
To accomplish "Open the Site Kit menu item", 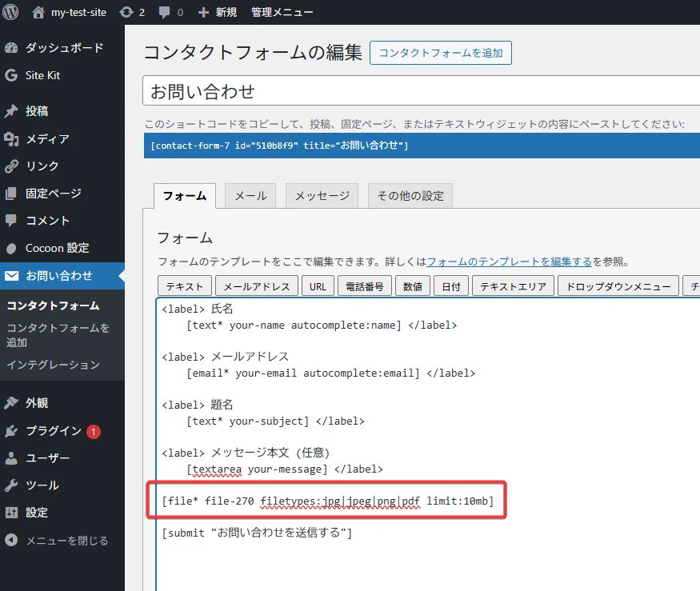I will [x=42, y=75].
